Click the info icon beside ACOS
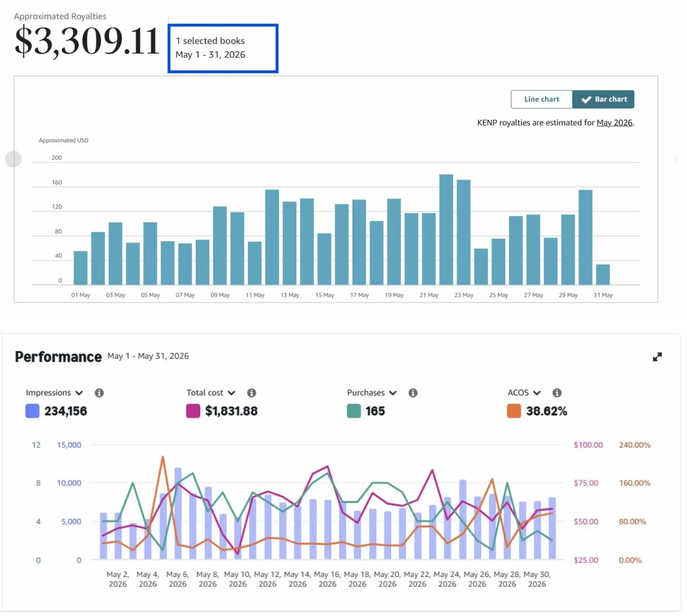This screenshot has width=687, height=616. click(556, 393)
